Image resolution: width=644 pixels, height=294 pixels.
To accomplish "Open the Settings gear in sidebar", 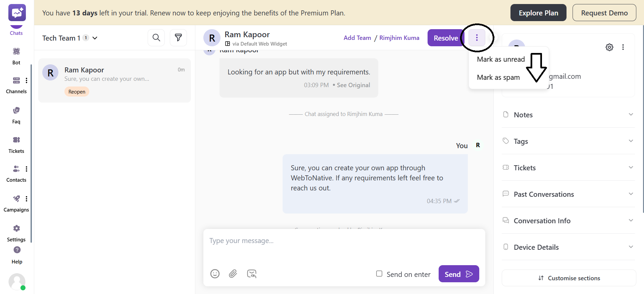I will click(16, 228).
